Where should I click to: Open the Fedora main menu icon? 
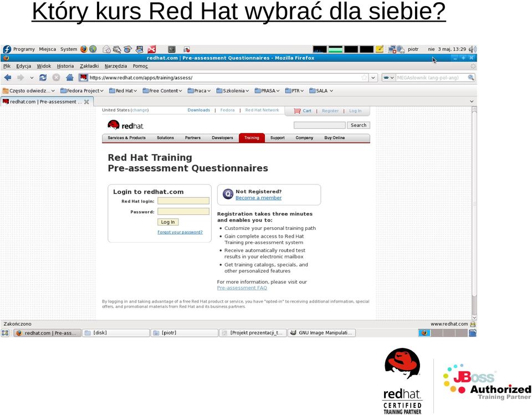click(x=7, y=49)
